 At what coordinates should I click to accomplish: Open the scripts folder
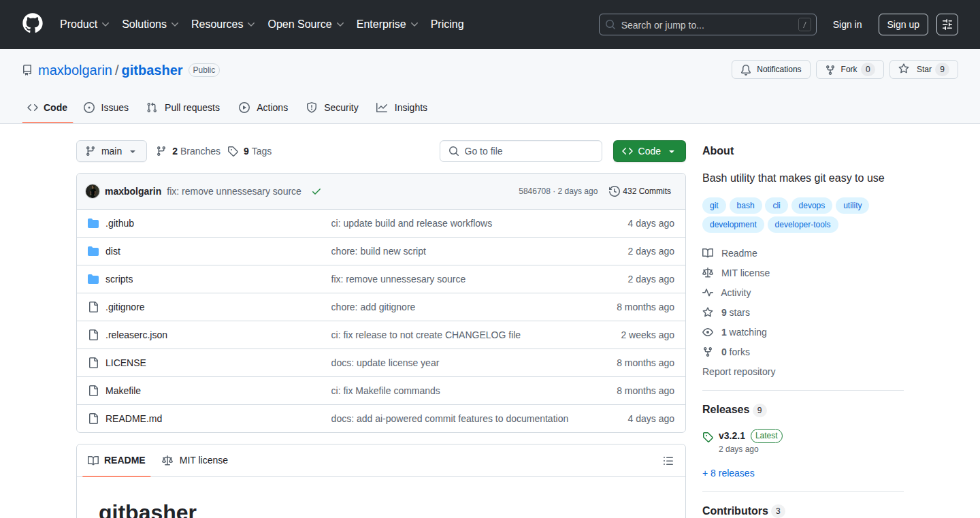tap(119, 279)
